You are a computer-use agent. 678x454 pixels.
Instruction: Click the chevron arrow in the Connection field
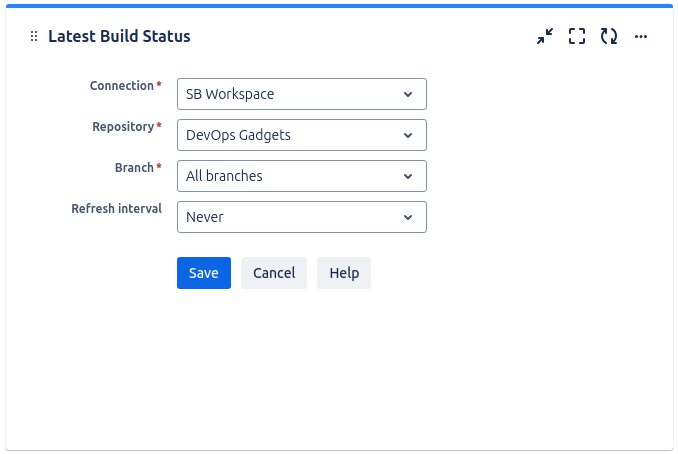[x=408, y=94]
